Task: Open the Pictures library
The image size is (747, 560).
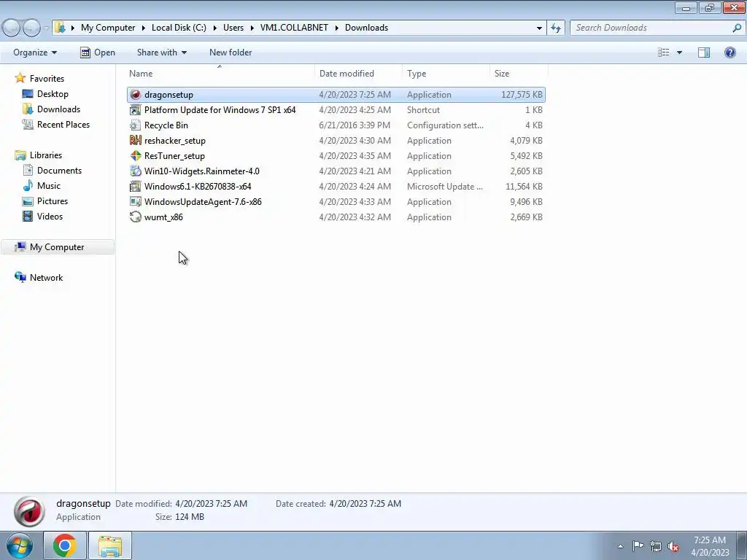Action: [x=53, y=201]
